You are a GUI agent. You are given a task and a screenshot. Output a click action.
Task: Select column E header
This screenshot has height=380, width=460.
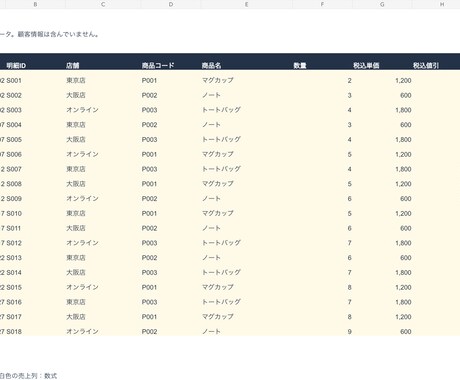(x=246, y=4)
